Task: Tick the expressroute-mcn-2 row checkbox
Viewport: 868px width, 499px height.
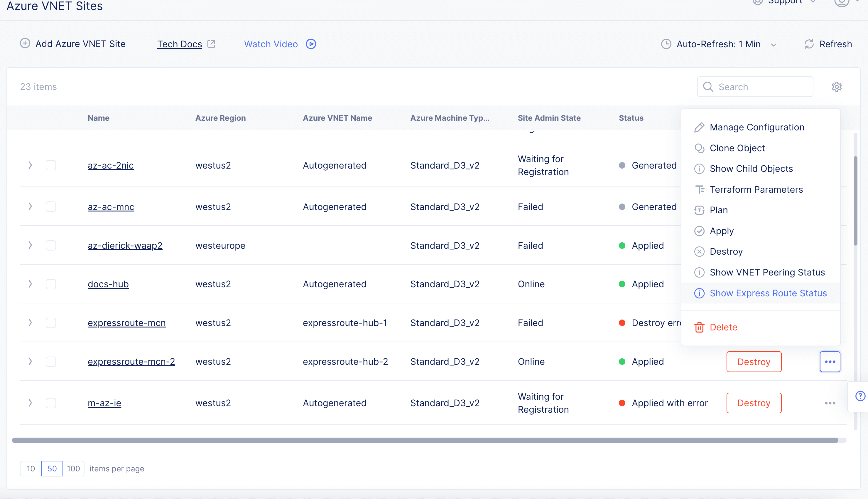Action: coord(51,362)
